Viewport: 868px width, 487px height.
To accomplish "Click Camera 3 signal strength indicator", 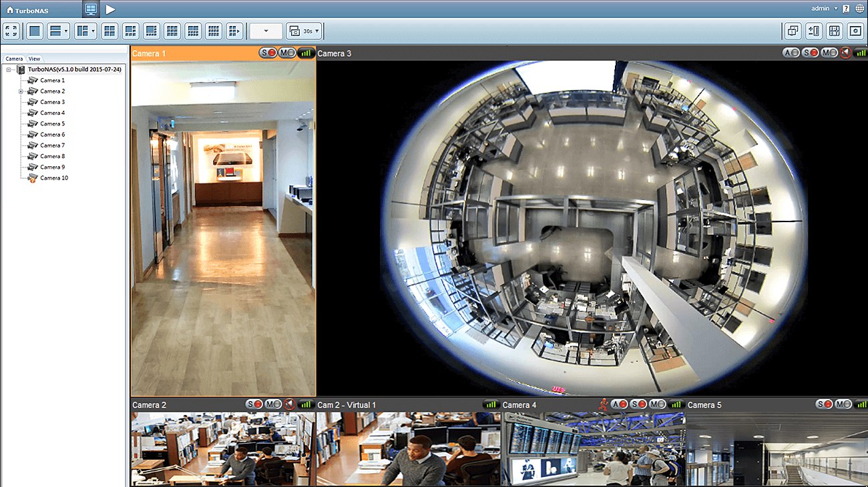I will pyautogui.click(x=859, y=53).
